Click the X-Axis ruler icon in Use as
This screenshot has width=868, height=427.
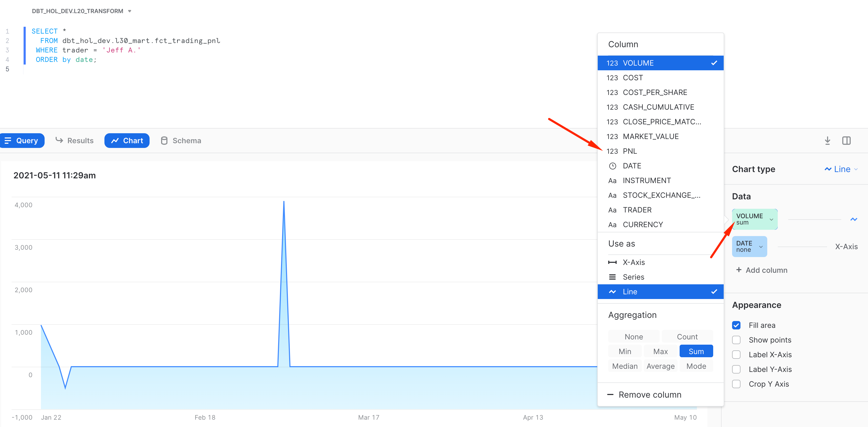point(612,262)
